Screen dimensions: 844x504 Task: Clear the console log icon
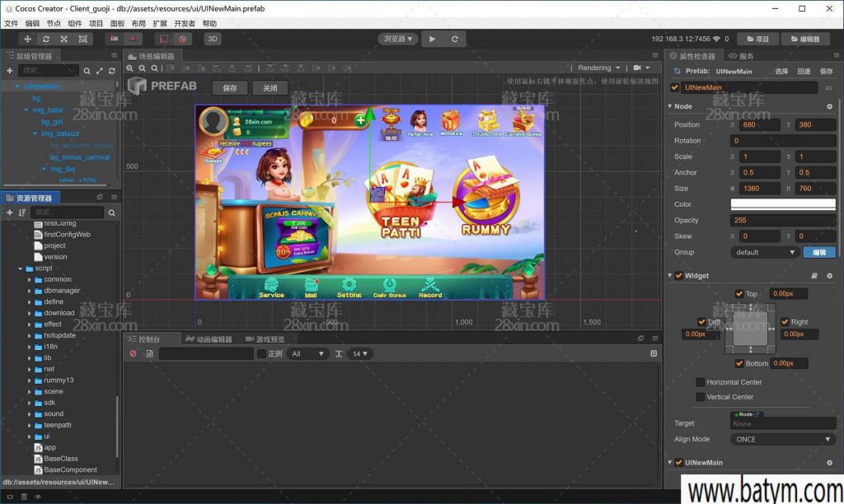click(x=133, y=353)
